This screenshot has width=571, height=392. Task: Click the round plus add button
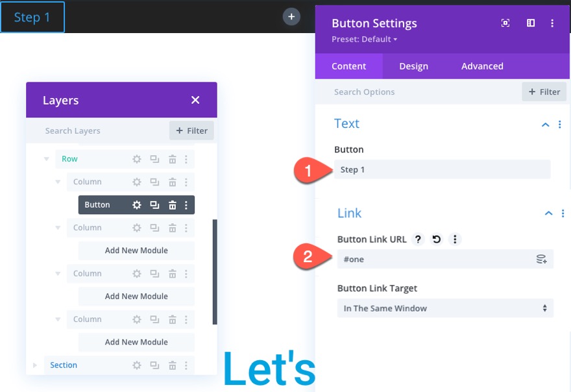tap(291, 17)
